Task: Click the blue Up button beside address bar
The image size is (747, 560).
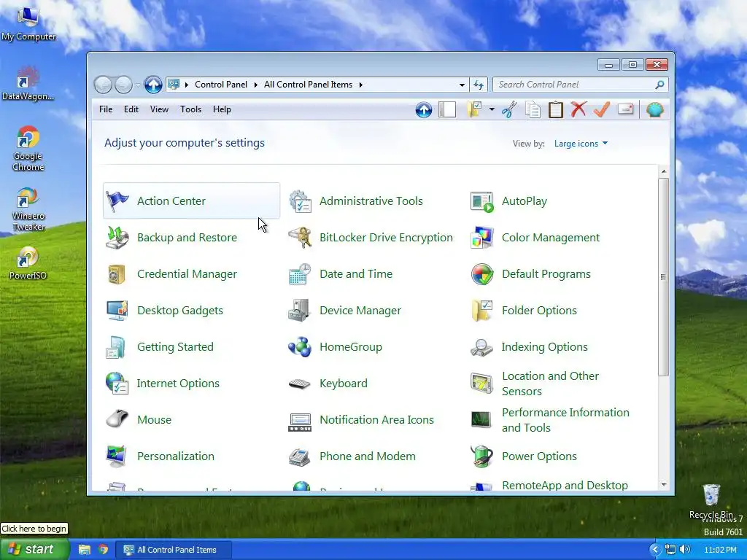Action: point(153,85)
